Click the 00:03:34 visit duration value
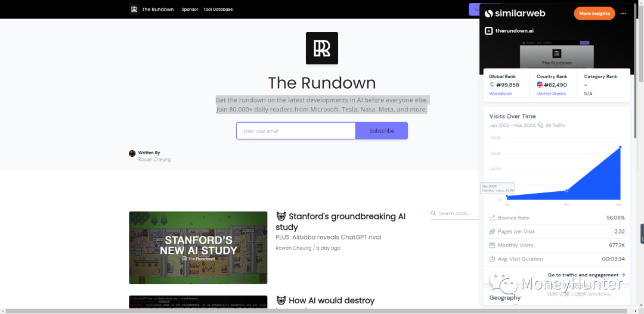The width and height of the screenshot is (644, 314). point(614,259)
